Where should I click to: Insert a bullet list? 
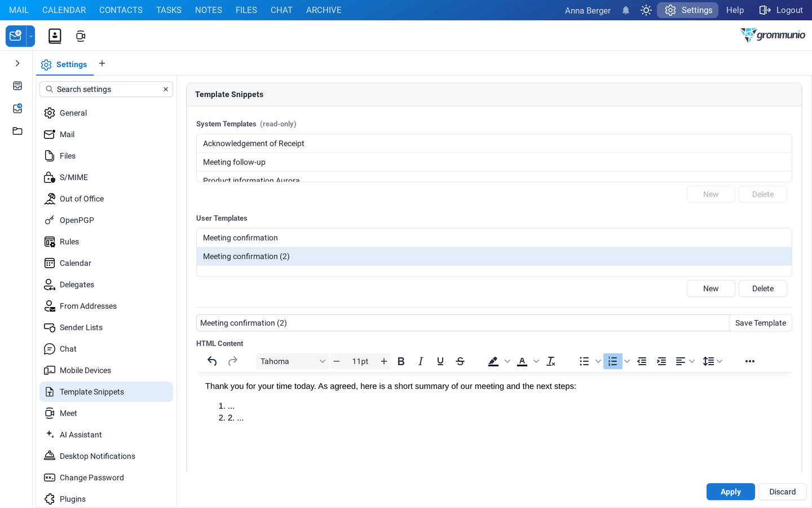point(584,361)
